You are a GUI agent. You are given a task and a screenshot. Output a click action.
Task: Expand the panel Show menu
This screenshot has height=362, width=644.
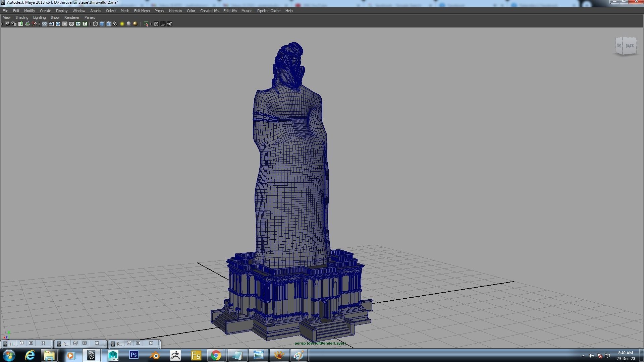click(55, 17)
